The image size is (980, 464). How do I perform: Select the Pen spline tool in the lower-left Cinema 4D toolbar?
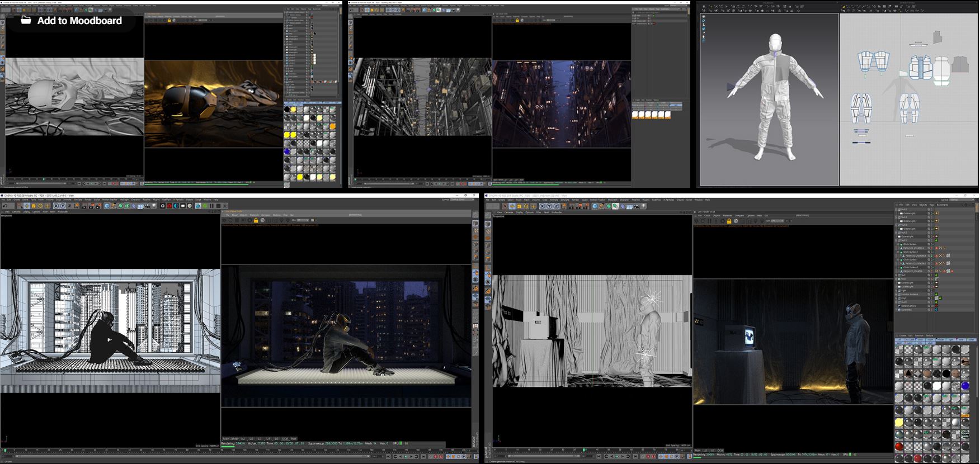(114, 206)
